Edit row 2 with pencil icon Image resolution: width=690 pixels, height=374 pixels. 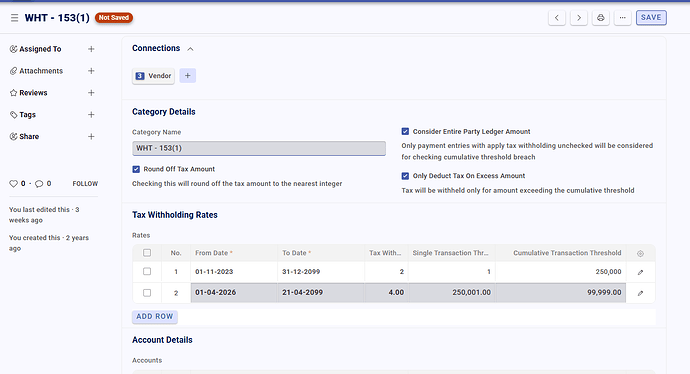pos(640,293)
